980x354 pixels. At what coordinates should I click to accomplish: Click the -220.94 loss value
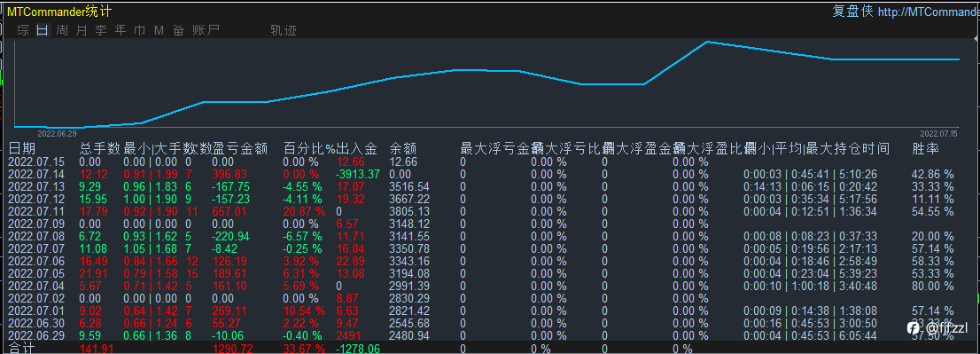coord(231,236)
